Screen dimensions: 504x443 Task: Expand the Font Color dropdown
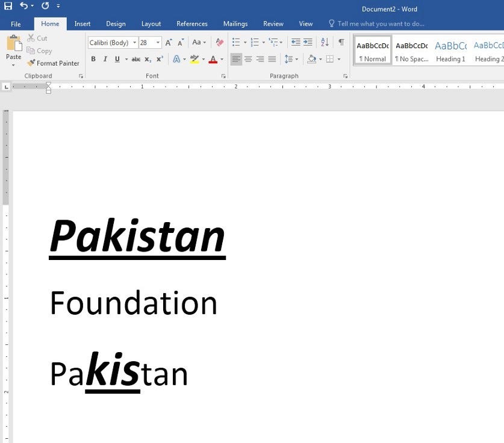(220, 60)
